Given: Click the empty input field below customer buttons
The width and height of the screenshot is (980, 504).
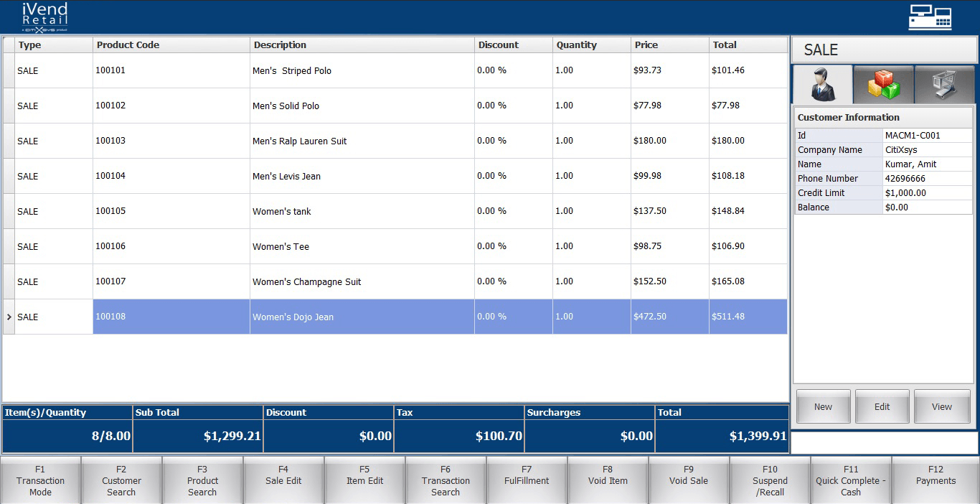Looking at the screenshot, I should click(x=884, y=442).
